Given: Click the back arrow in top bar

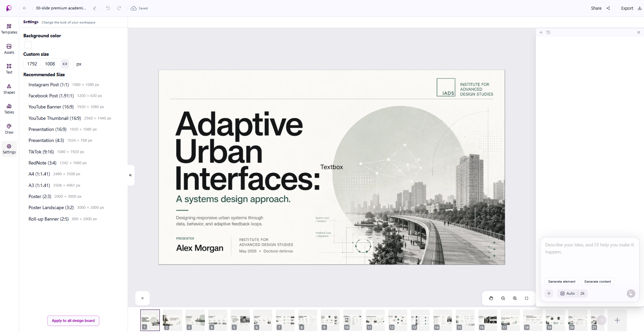Looking at the screenshot, I should click(x=25, y=8).
